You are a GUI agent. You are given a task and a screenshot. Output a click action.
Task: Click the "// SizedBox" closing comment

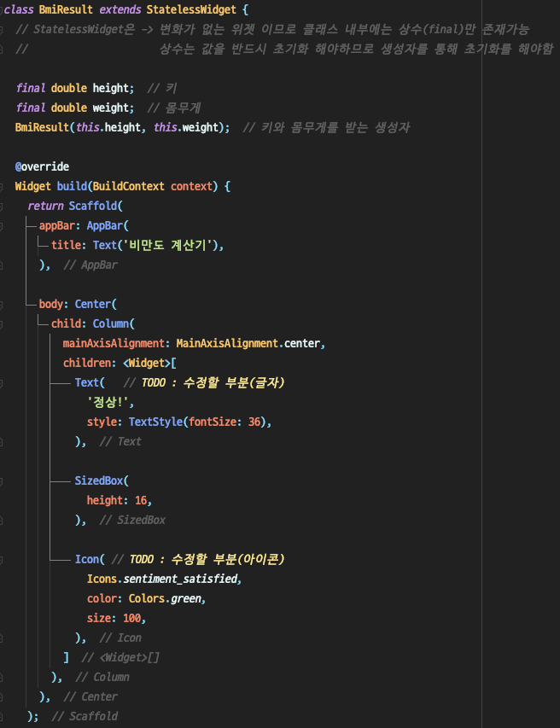131,520
